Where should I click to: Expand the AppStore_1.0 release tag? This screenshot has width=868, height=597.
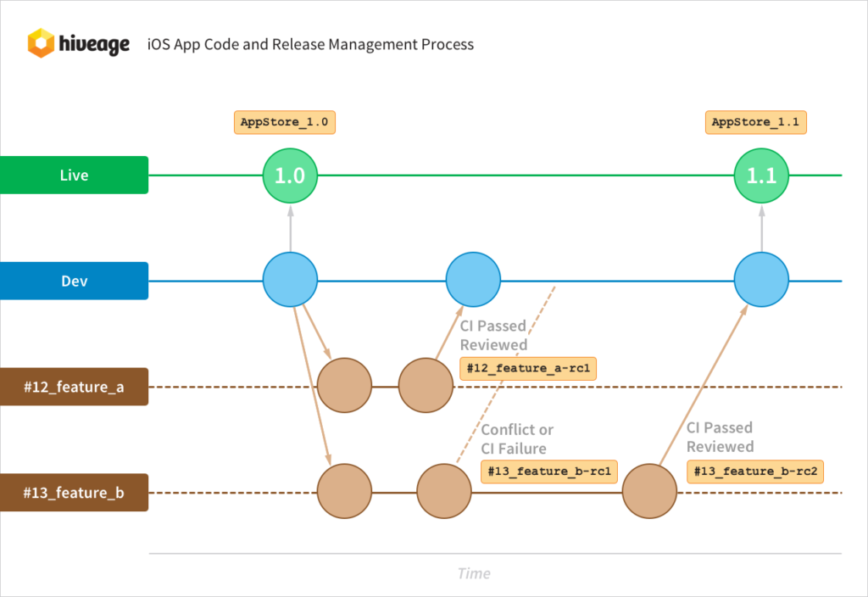pos(284,122)
